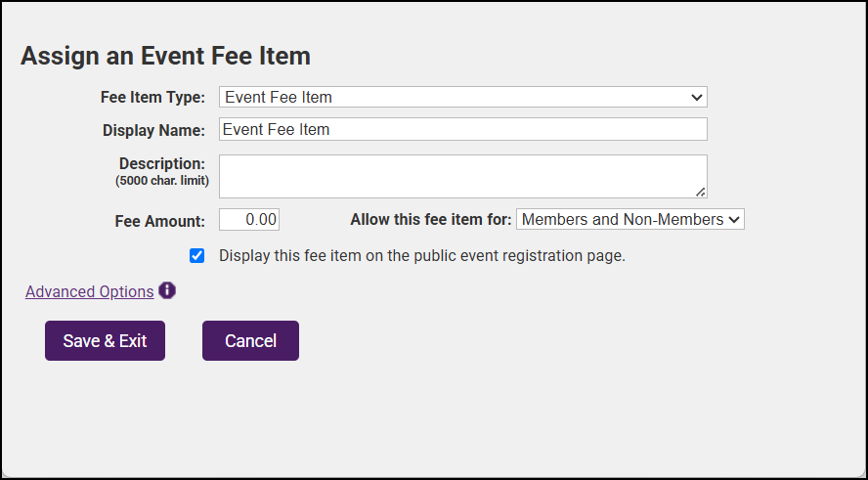Click the "Assign an Event Fee Item" heading
868x480 pixels.
point(165,56)
